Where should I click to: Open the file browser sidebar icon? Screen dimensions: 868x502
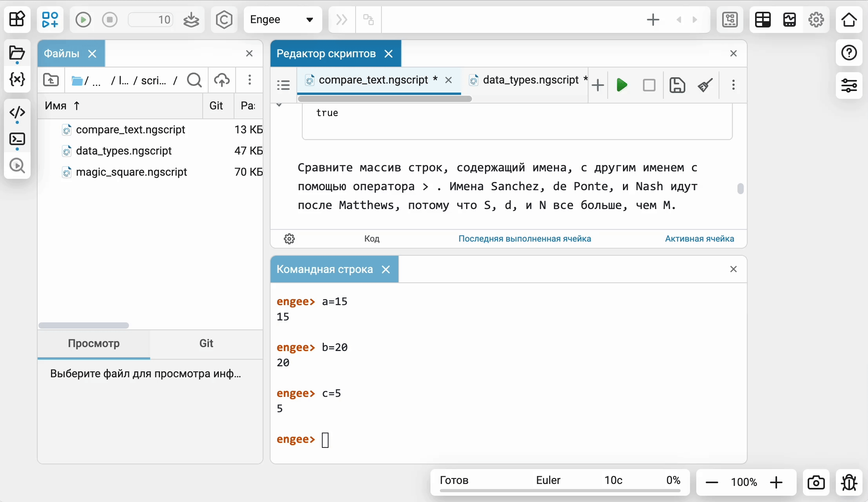point(17,53)
